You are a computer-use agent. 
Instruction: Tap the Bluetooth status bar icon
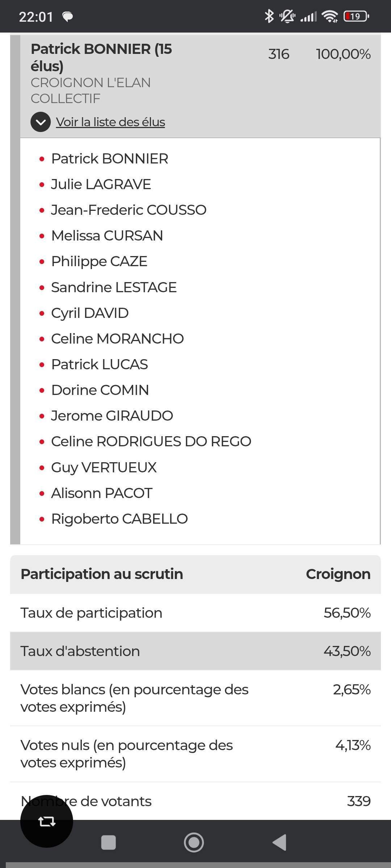[269, 16]
